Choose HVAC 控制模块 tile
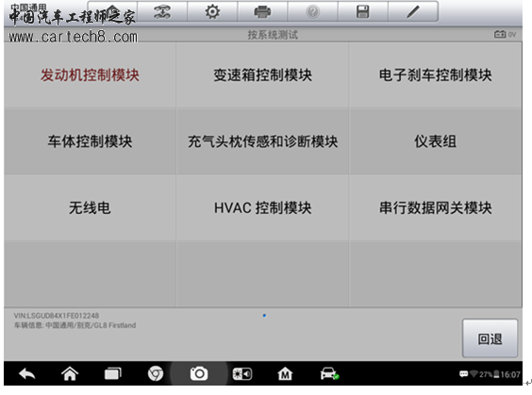The height and width of the screenshot is (395, 532). tap(262, 207)
